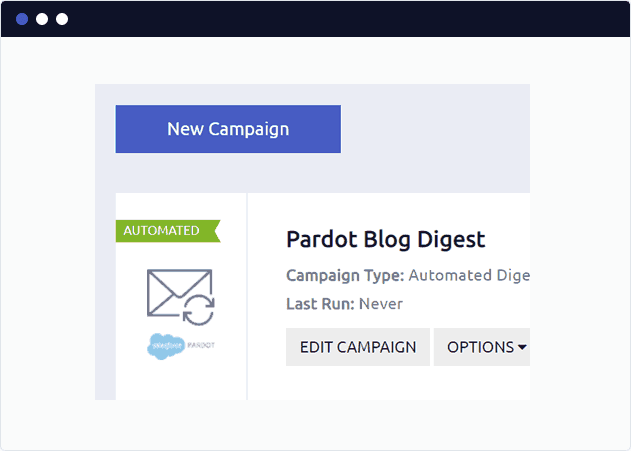Click the blue dot in the title bar
The height and width of the screenshot is (451, 631).
tap(22, 19)
